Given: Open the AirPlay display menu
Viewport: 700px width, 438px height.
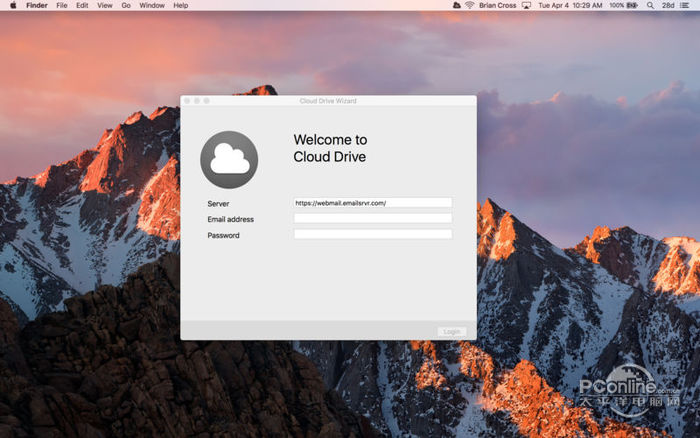Looking at the screenshot, I should (x=526, y=5).
